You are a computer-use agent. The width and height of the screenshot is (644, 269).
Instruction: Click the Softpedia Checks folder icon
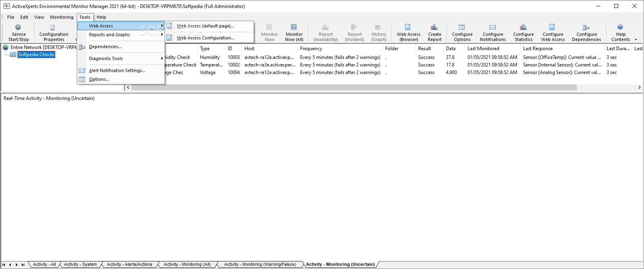click(13, 55)
